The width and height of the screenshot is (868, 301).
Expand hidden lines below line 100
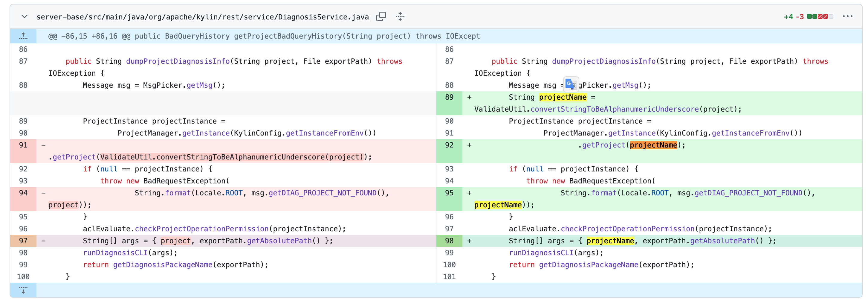click(23, 290)
